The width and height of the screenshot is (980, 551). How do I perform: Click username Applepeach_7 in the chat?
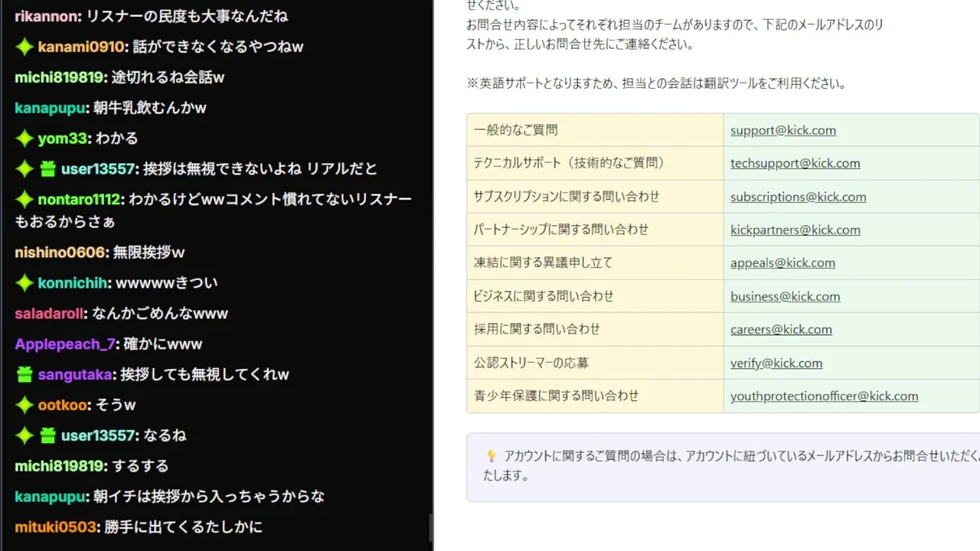[65, 344]
